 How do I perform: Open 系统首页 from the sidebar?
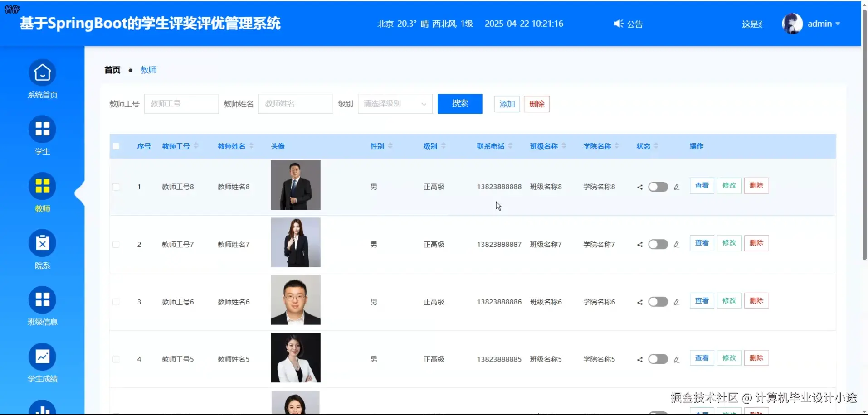[42, 72]
